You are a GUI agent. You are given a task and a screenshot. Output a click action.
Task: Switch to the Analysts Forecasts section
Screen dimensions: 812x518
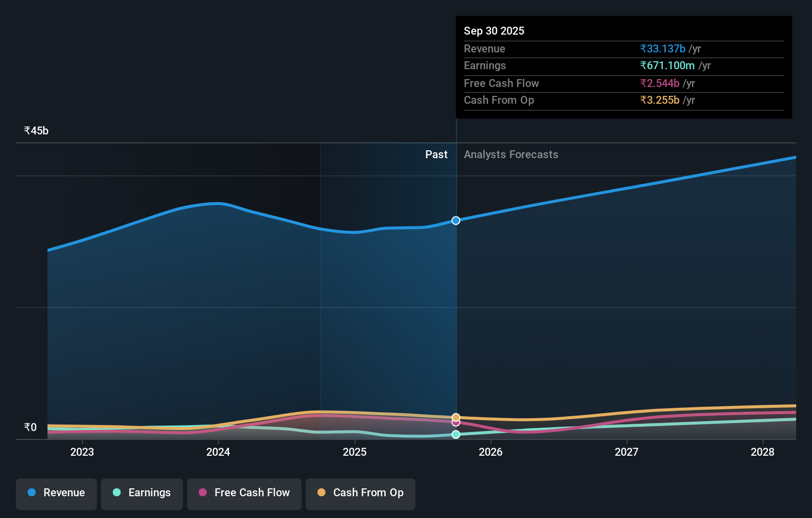click(511, 154)
